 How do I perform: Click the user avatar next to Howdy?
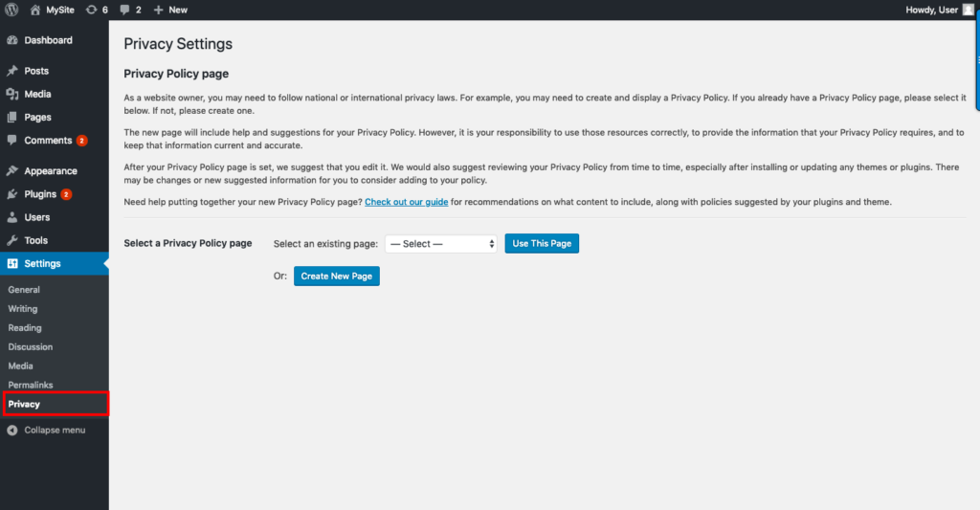coord(969,10)
